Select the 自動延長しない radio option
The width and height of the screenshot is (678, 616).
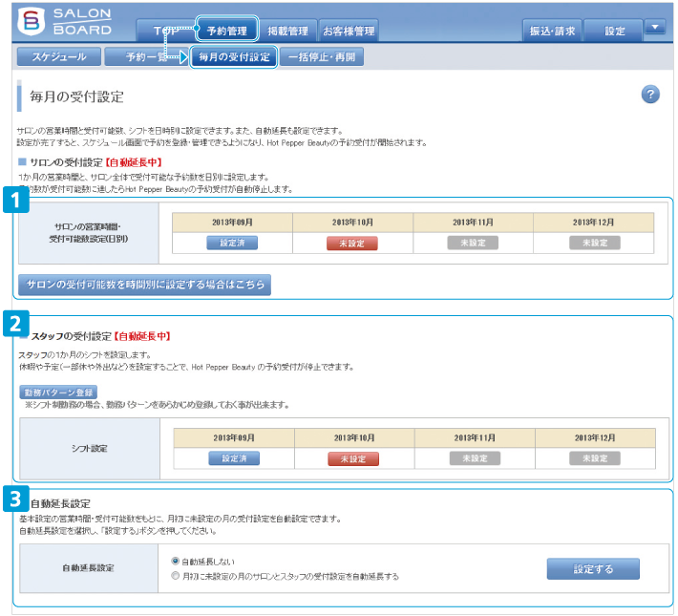pyautogui.click(x=175, y=561)
